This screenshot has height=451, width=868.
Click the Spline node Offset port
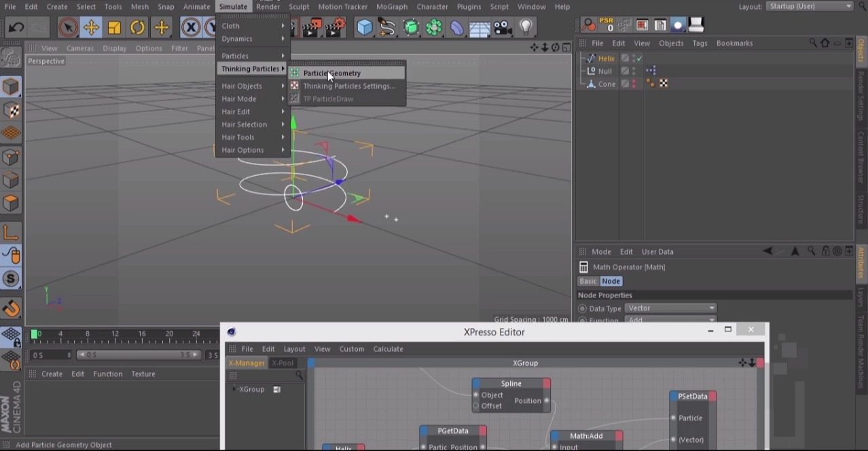(476, 406)
